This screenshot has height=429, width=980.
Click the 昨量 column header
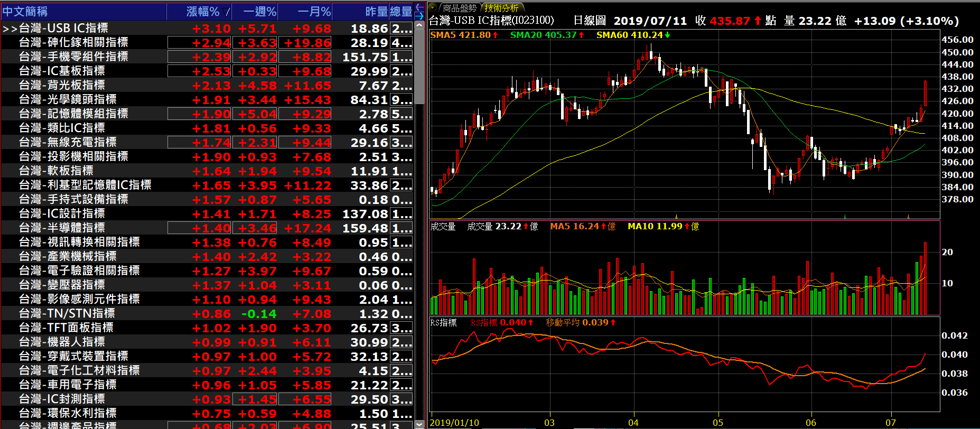(376, 12)
